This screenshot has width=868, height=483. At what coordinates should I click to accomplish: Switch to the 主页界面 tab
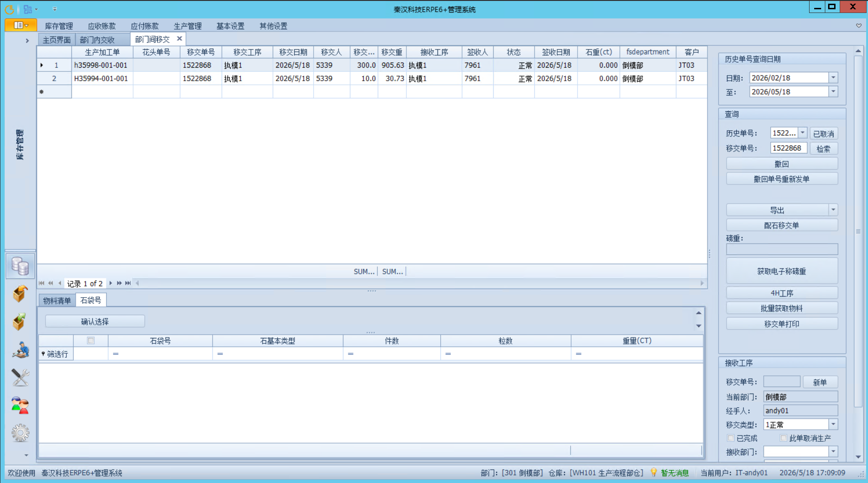click(57, 40)
